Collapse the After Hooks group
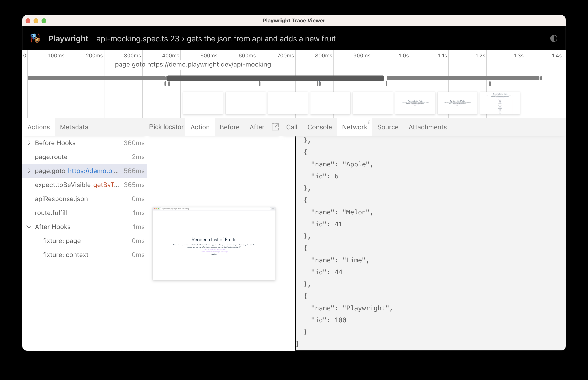The image size is (588, 380). point(29,227)
